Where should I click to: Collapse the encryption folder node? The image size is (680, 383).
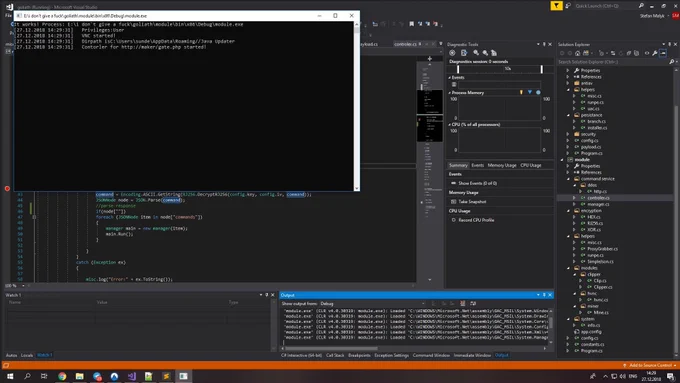569,210
